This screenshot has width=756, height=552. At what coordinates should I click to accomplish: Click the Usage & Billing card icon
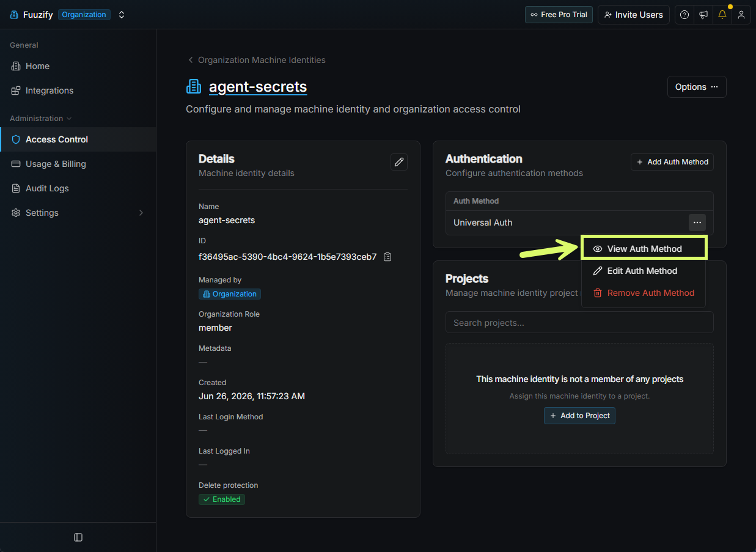pos(16,164)
